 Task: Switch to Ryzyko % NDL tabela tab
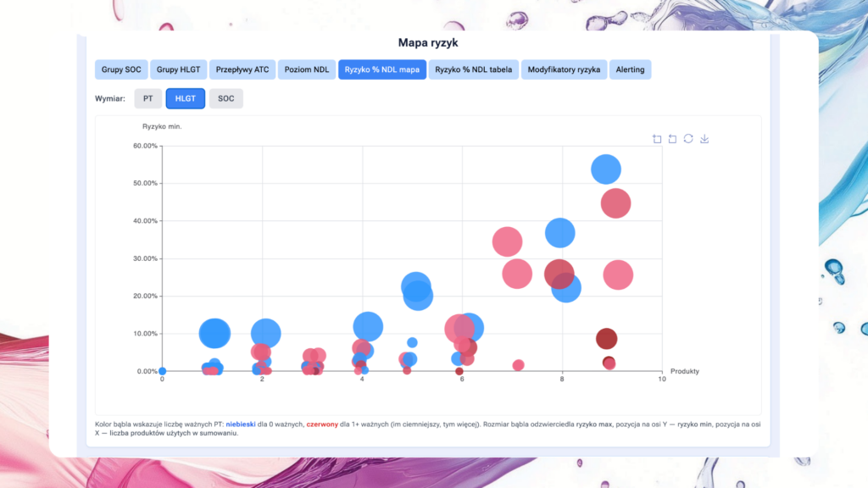click(x=474, y=69)
